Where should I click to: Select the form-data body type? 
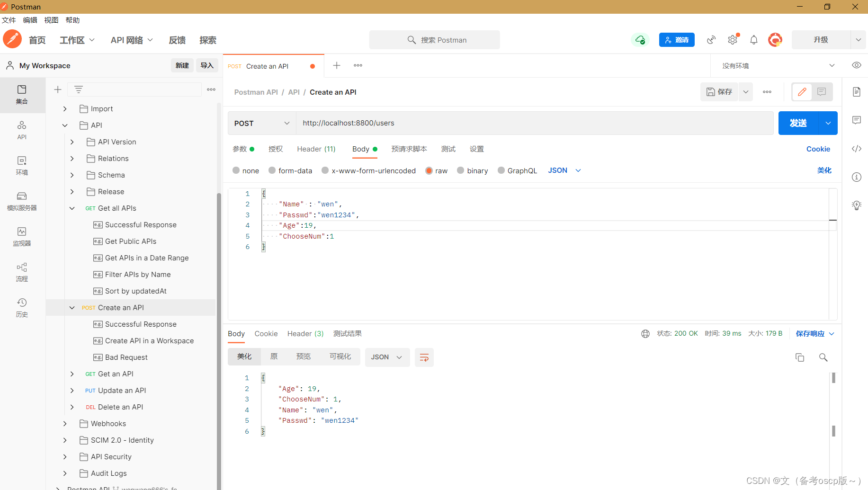tap(290, 170)
